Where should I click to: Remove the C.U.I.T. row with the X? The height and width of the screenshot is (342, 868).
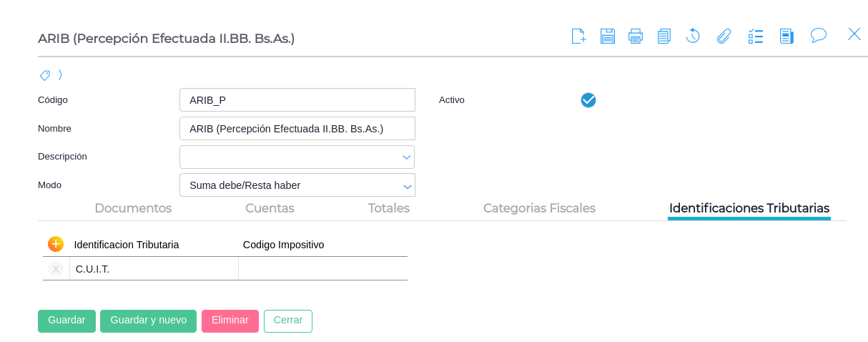56,269
